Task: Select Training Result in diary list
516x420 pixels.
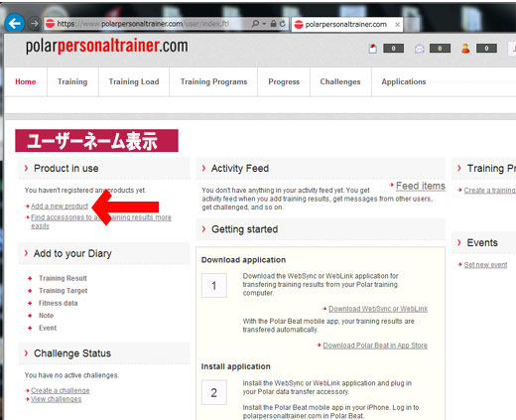Action: pos(63,278)
